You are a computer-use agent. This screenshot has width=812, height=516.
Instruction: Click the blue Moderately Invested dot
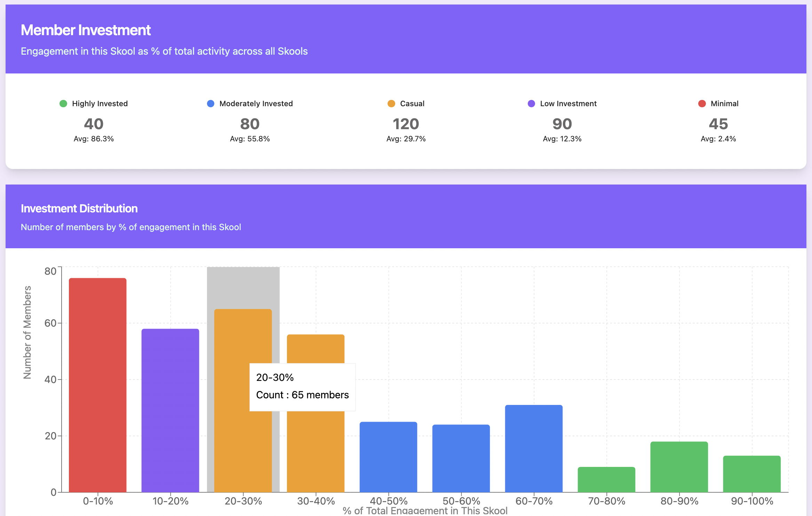(210, 104)
